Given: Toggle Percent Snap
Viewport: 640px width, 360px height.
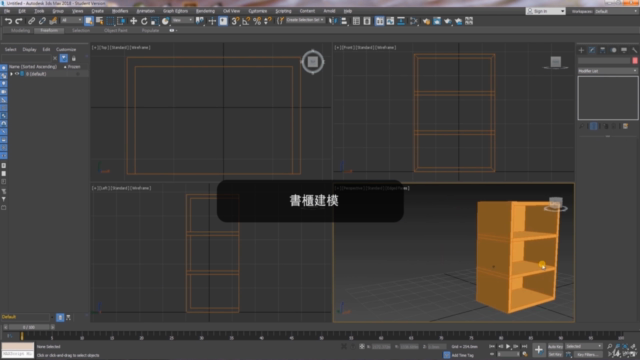Looking at the screenshot, I should (x=257, y=21).
